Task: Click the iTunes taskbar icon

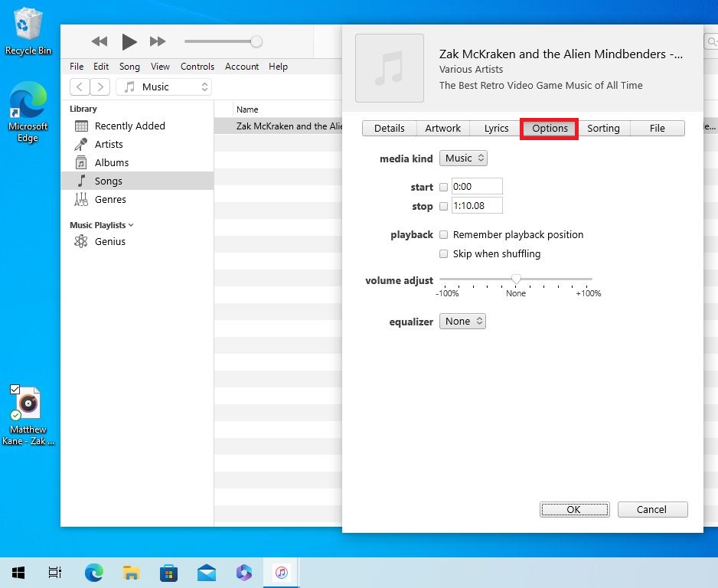Action: pyautogui.click(x=281, y=573)
